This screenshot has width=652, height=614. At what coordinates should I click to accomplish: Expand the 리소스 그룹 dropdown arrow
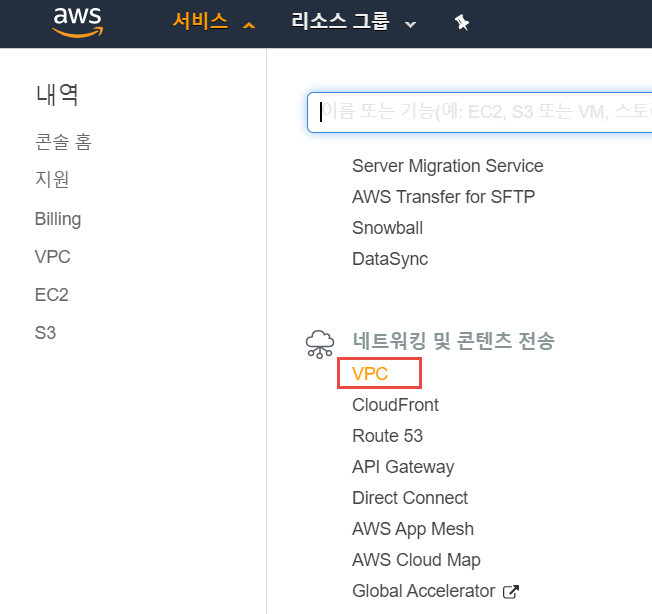tap(410, 25)
